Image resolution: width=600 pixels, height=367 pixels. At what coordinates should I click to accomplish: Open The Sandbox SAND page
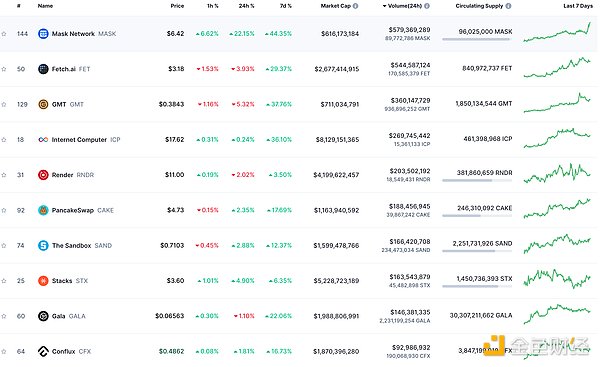tap(82, 245)
